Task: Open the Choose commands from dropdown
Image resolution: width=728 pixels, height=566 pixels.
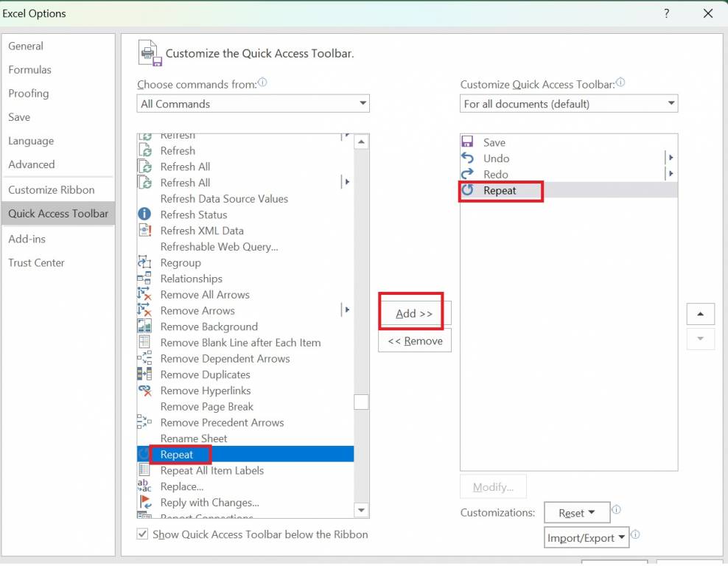Action: 253,104
